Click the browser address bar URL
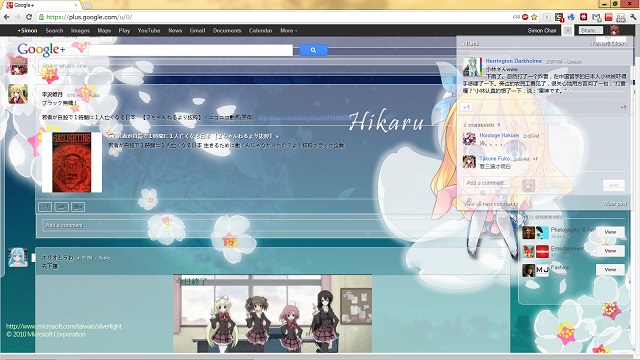640x360 pixels. point(89,17)
